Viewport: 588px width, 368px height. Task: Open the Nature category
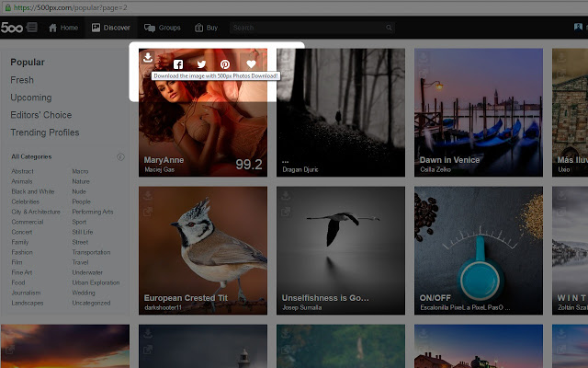pos(81,181)
